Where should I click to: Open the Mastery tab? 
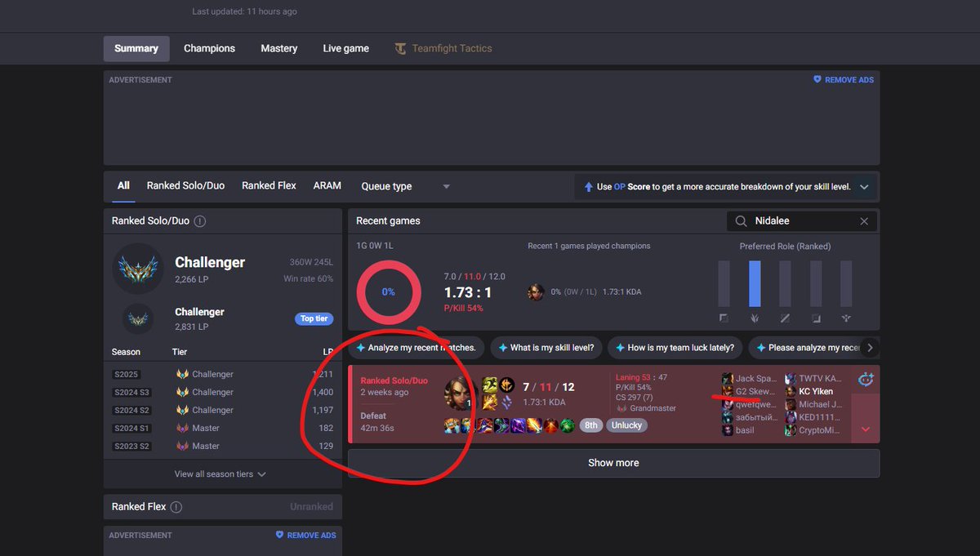point(279,48)
